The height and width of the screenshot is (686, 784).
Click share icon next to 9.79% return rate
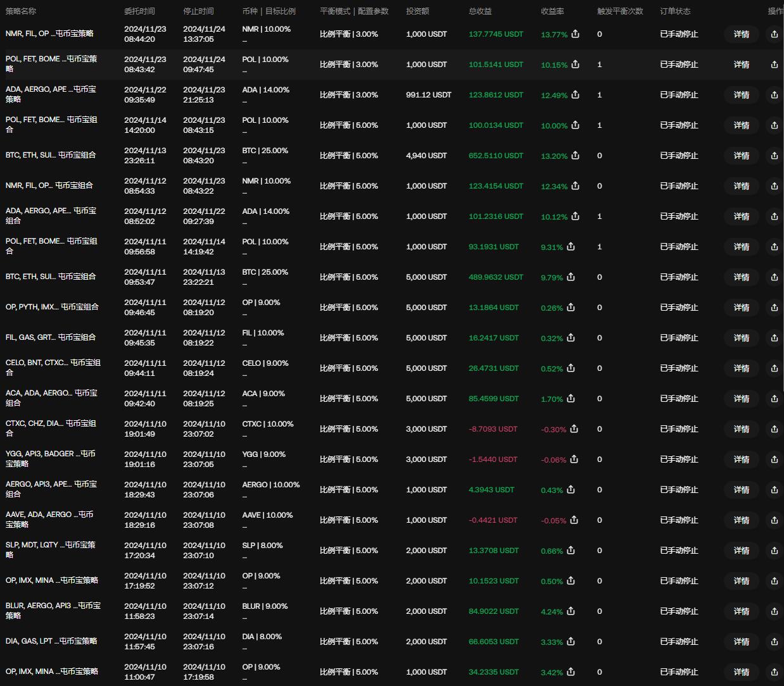pyautogui.click(x=571, y=277)
